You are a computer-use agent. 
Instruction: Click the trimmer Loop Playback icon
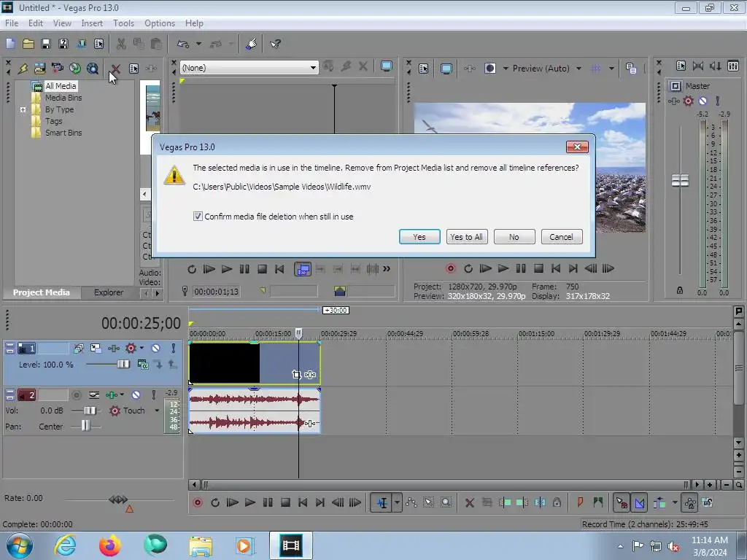pyautogui.click(x=192, y=269)
